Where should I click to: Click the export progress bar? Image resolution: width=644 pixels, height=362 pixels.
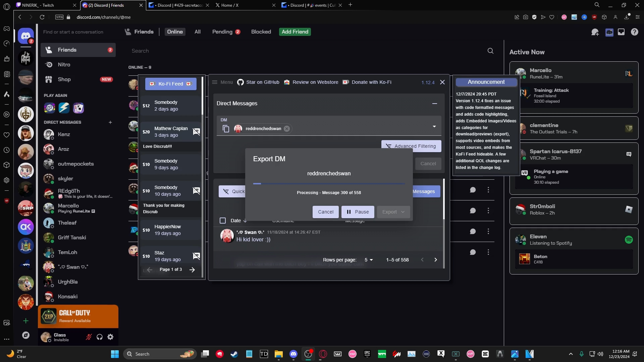tap(329, 184)
